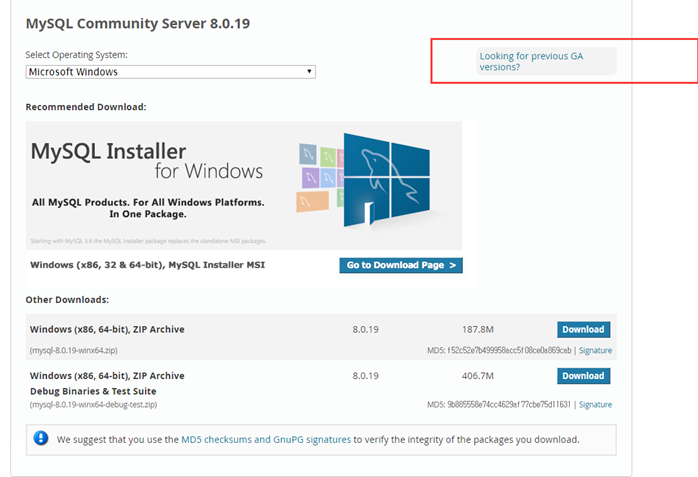Select the 'MySQL Community Server 8.0.19' heading
This screenshot has width=698, height=477.
point(138,23)
